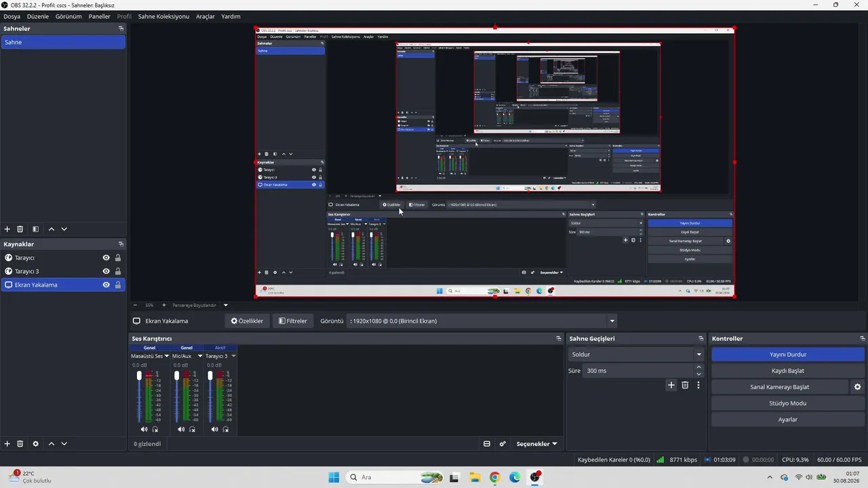Decrease transition duration with down arrow
The width and height of the screenshot is (868, 488).
coord(699,374)
